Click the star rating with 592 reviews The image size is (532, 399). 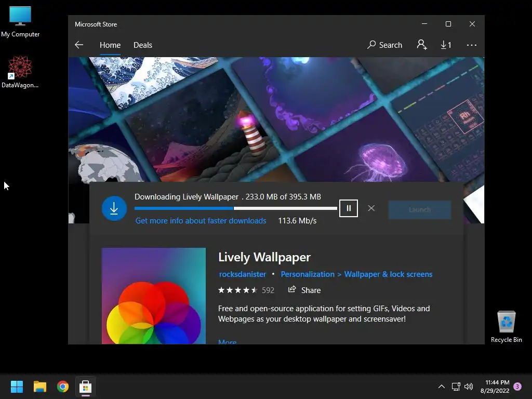pyautogui.click(x=246, y=290)
